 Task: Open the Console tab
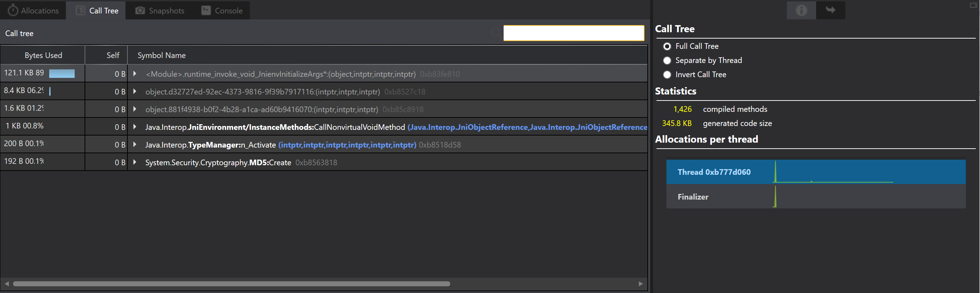pos(222,10)
